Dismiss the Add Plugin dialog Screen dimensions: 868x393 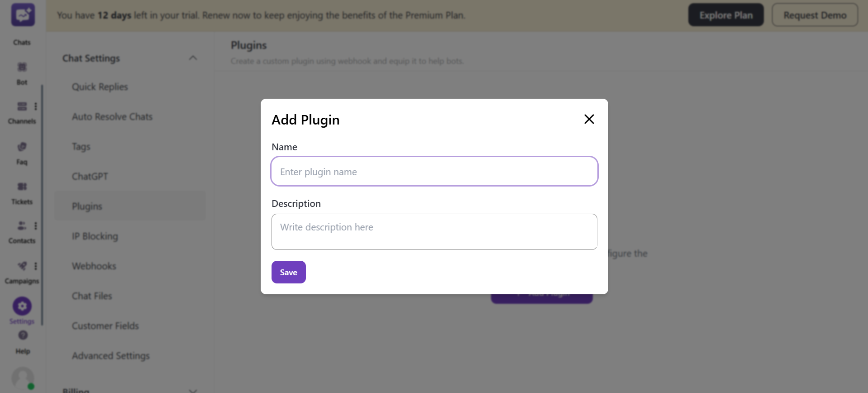588,119
